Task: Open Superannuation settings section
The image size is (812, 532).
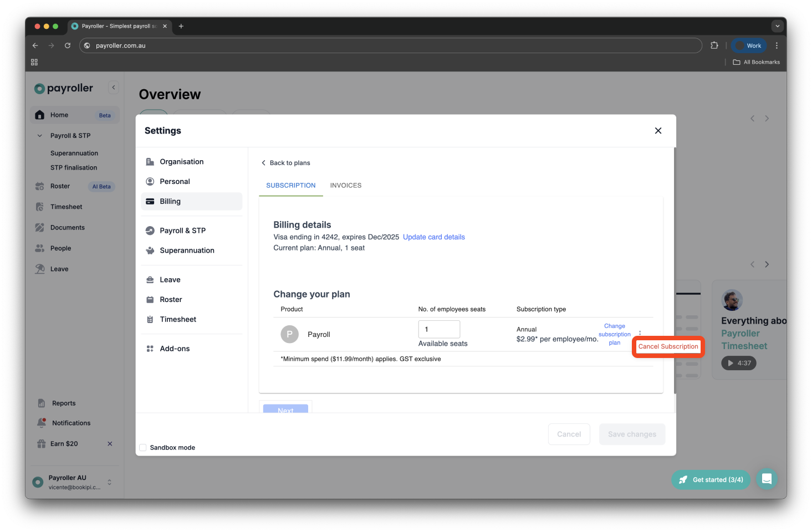Action: 191,250
